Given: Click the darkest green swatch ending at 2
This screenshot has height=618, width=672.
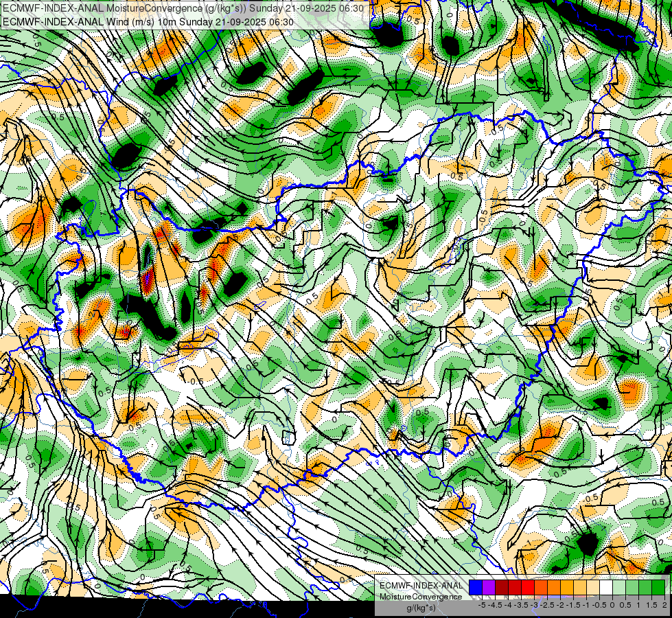Looking at the screenshot, I should (x=658, y=587).
